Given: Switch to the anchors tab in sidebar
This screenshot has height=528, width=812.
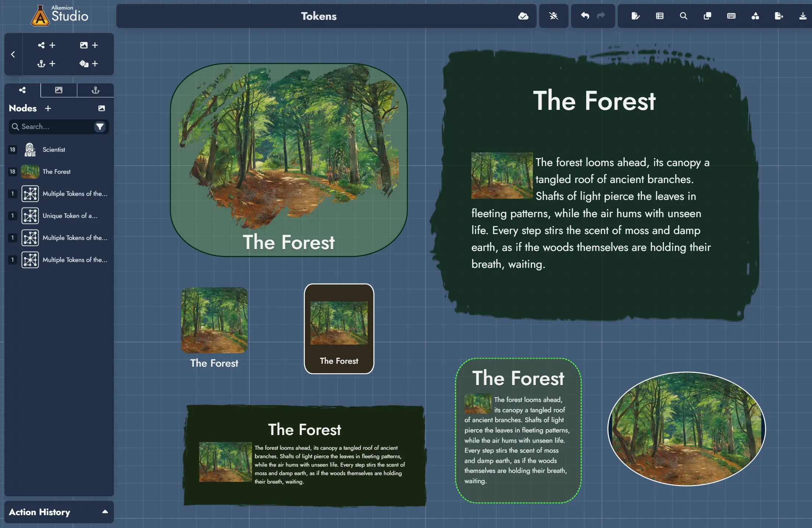Looking at the screenshot, I should [x=95, y=90].
